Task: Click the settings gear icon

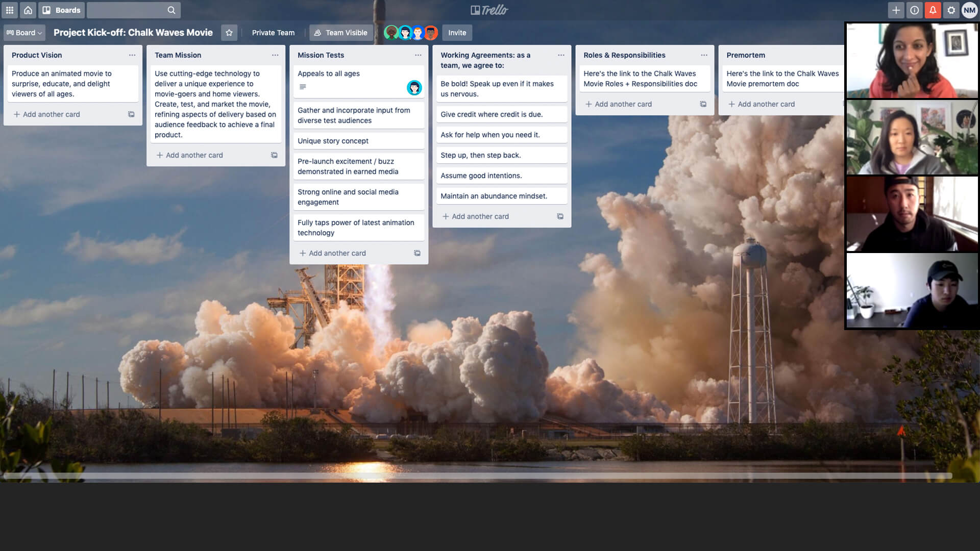Action: tap(952, 9)
